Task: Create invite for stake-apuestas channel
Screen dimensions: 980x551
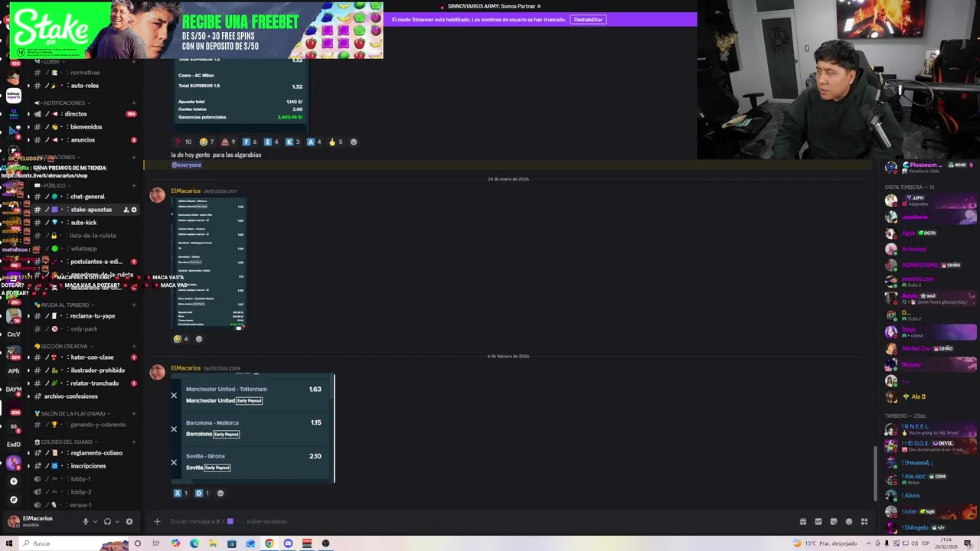Action: (x=126, y=210)
